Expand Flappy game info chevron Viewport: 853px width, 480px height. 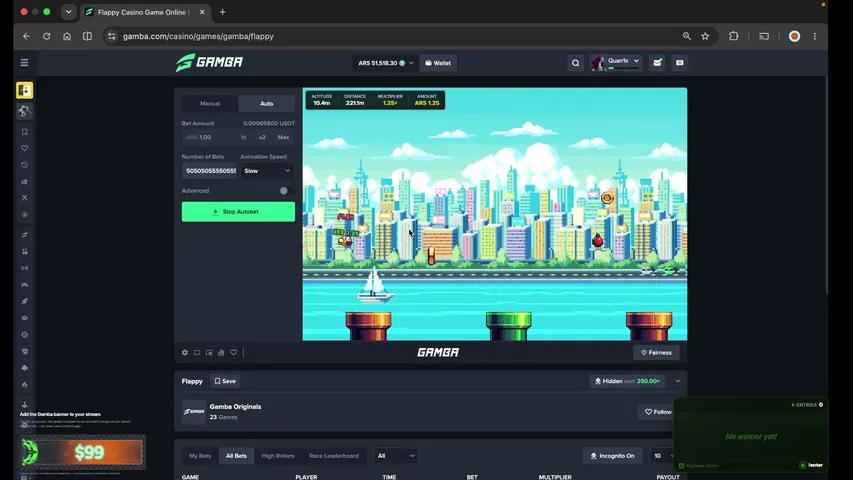(x=678, y=381)
